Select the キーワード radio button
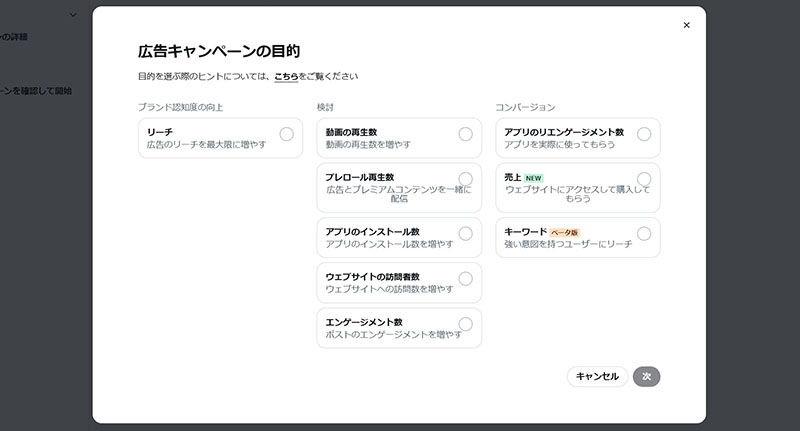The width and height of the screenshot is (800, 431). 644,233
